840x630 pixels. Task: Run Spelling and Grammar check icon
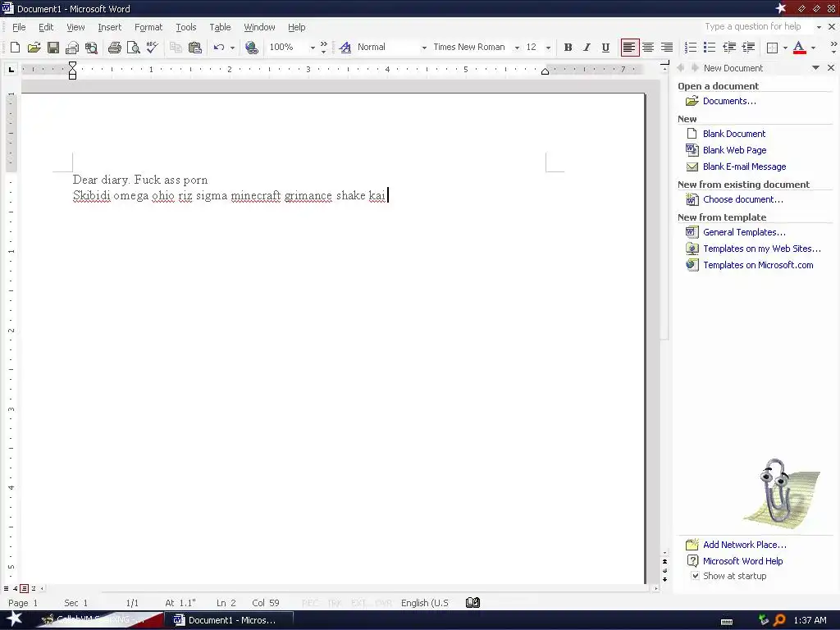(x=152, y=48)
